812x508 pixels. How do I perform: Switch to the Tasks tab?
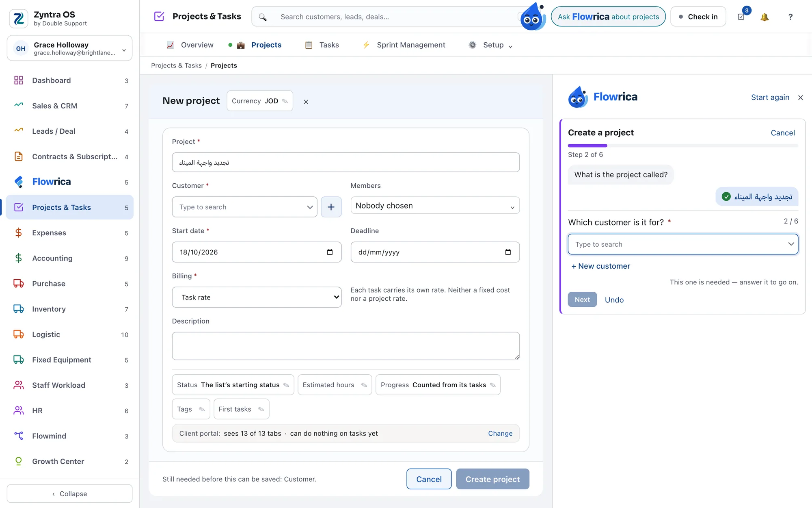pyautogui.click(x=322, y=45)
